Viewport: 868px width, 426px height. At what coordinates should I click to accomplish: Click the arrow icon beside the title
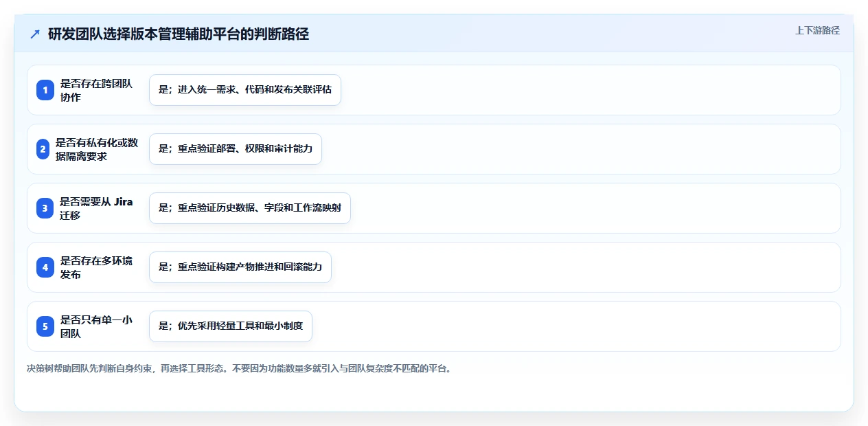pyautogui.click(x=35, y=34)
